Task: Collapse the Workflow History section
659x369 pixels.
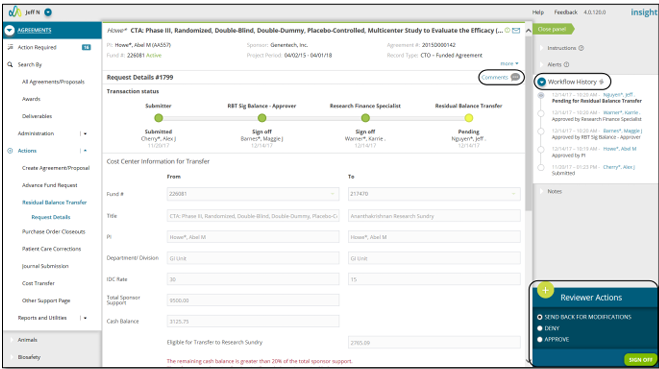Action: (x=541, y=82)
